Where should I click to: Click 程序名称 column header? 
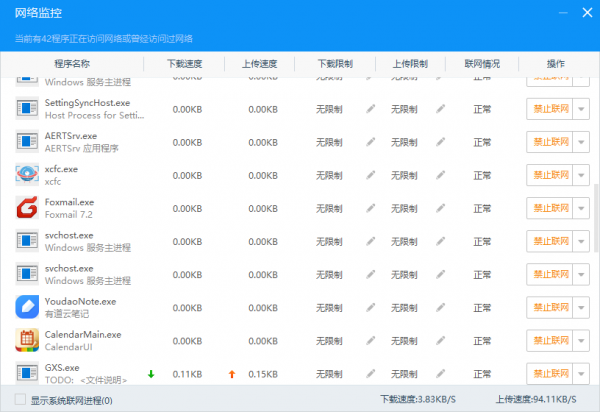pos(75,63)
